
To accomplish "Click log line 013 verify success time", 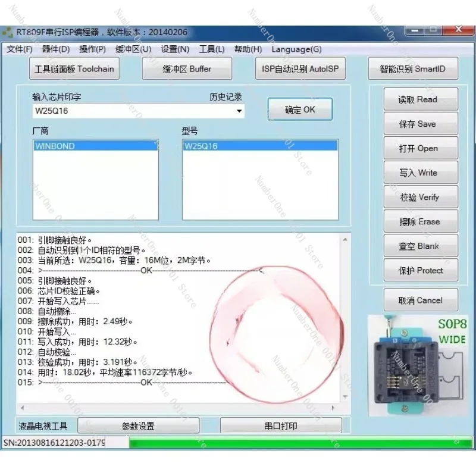I will pos(77,362).
